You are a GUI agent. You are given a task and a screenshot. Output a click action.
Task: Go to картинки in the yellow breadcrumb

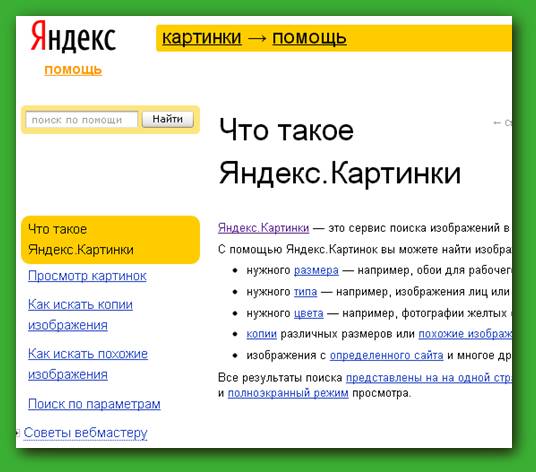pyautogui.click(x=202, y=38)
